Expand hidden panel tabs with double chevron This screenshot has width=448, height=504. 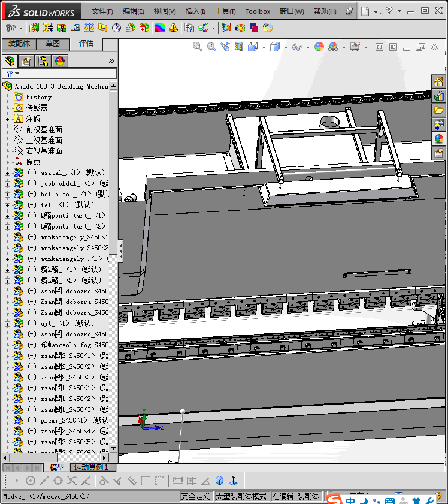tap(111, 60)
